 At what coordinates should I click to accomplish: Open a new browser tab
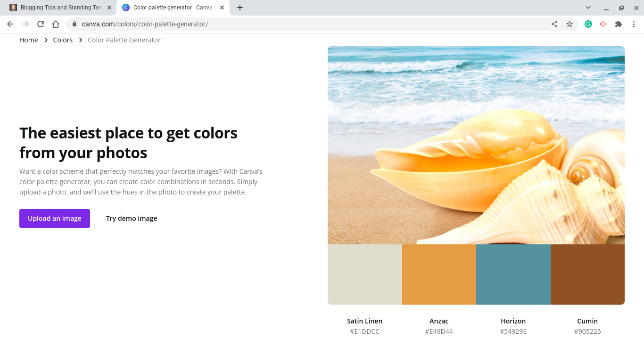(240, 8)
